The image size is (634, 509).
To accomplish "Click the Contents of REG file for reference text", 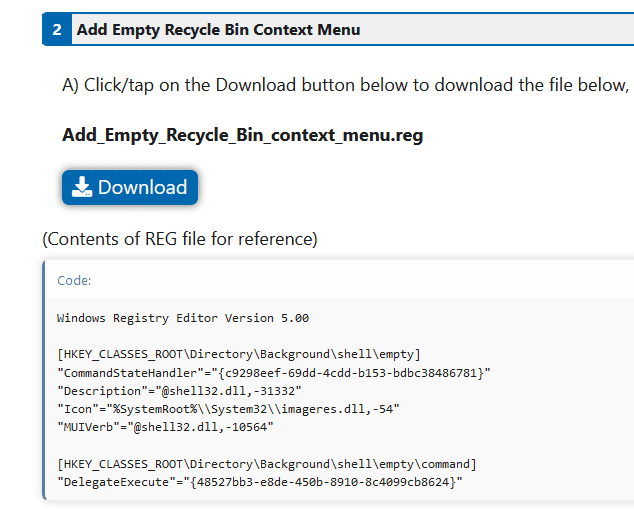I will [x=180, y=239].
